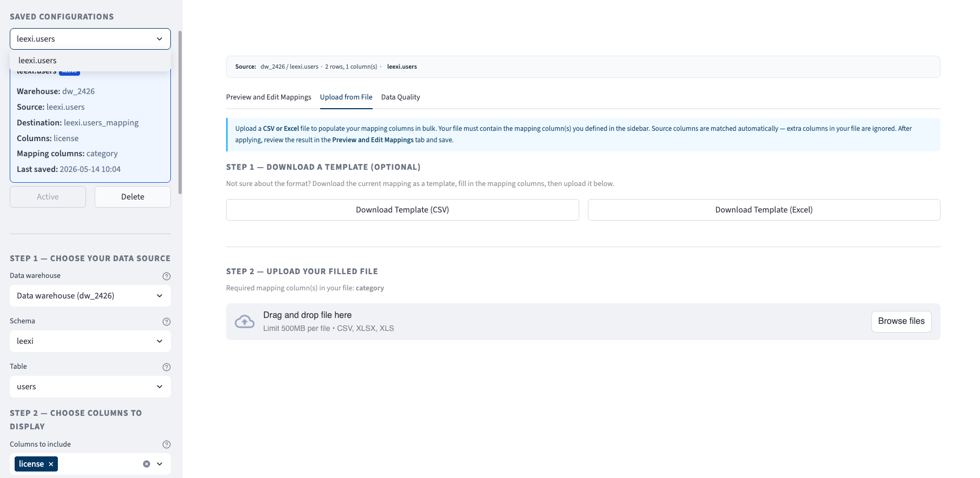Go to the Data Quality tab

[401, 97]
